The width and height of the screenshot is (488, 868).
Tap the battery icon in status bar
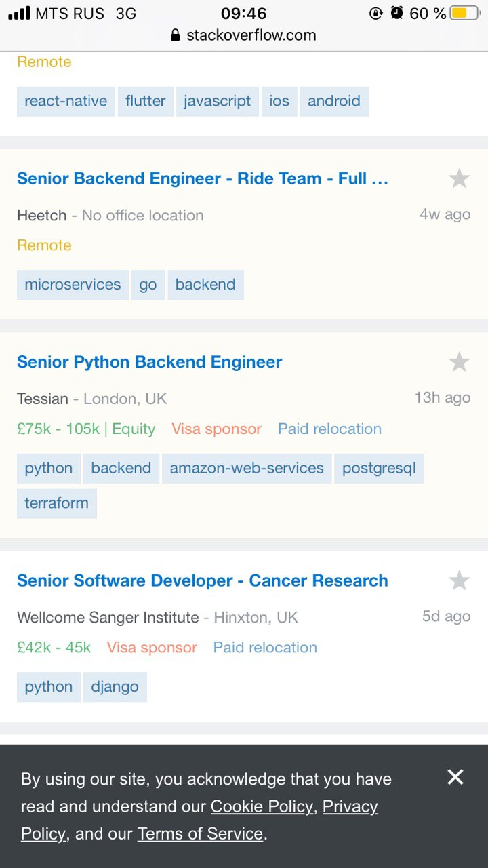coord(465,13)
